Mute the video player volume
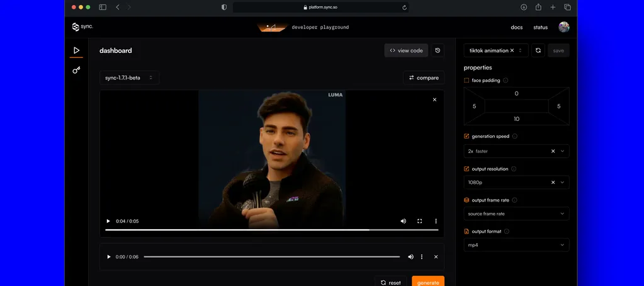644x286 pixels. tap(404, 221)
